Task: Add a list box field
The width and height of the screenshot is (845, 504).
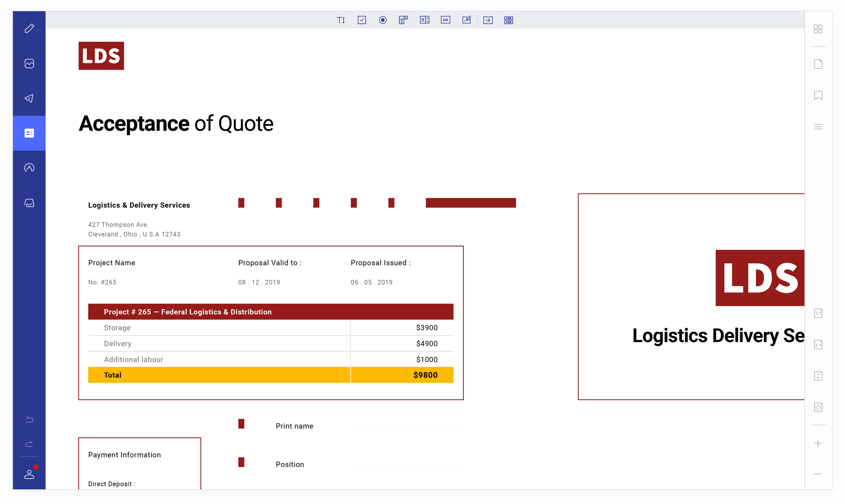Action: tap(424, 20)
